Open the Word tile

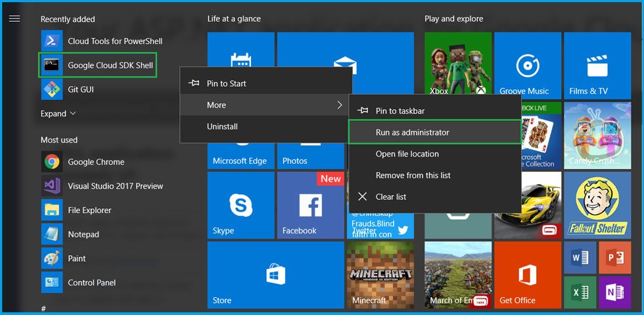pos(580,258)
